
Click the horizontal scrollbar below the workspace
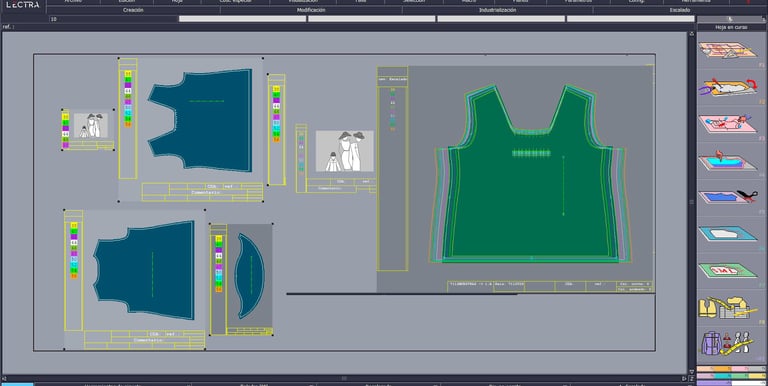344,378
